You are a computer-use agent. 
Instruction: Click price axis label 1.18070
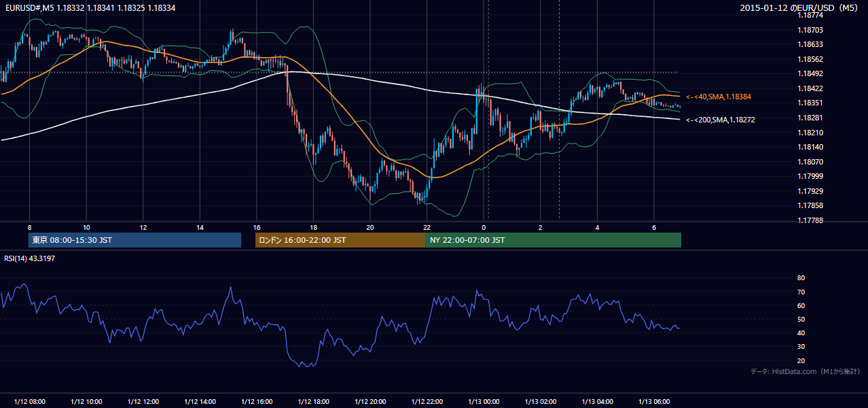click(810, 162)
